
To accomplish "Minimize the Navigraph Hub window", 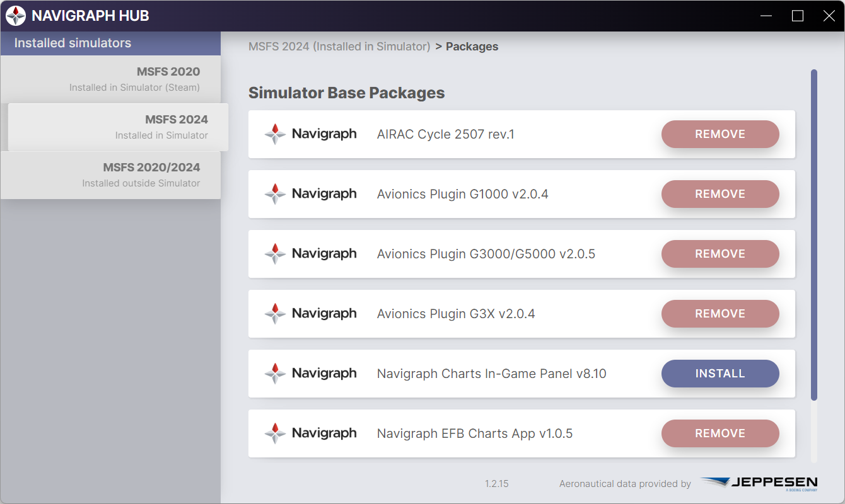I will click(766, 16).
